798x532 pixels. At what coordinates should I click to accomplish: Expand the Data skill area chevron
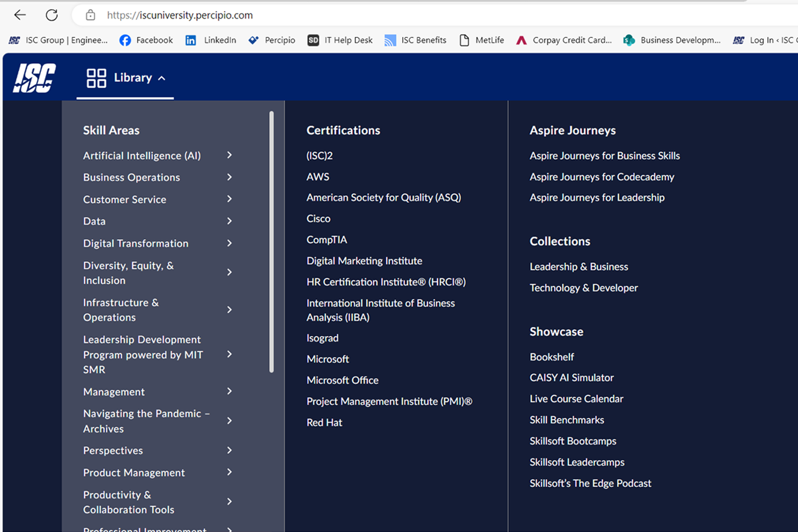coord(229,221)
